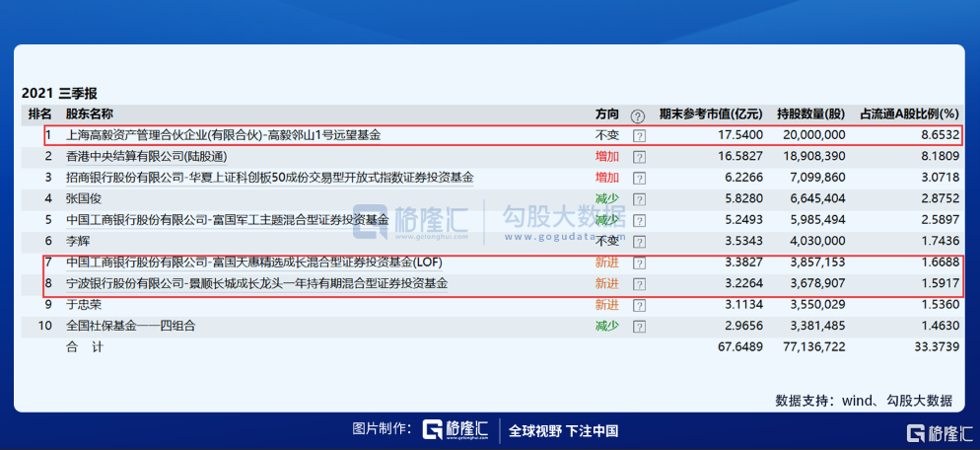The image size is (980, 450).
Task: Click 增加 in the 香港中央结算 row
Action: [x=607, y=157]
